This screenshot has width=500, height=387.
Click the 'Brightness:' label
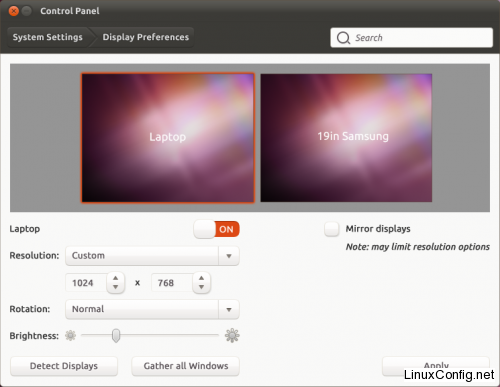[34, 336]
